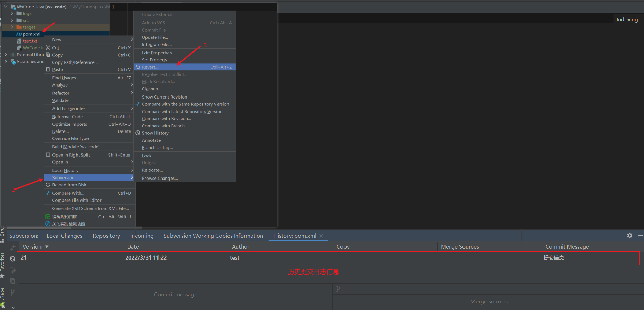Click the Compare With diff icon
Viewport: 644px width, 310px height.
(x=48, y=193)
